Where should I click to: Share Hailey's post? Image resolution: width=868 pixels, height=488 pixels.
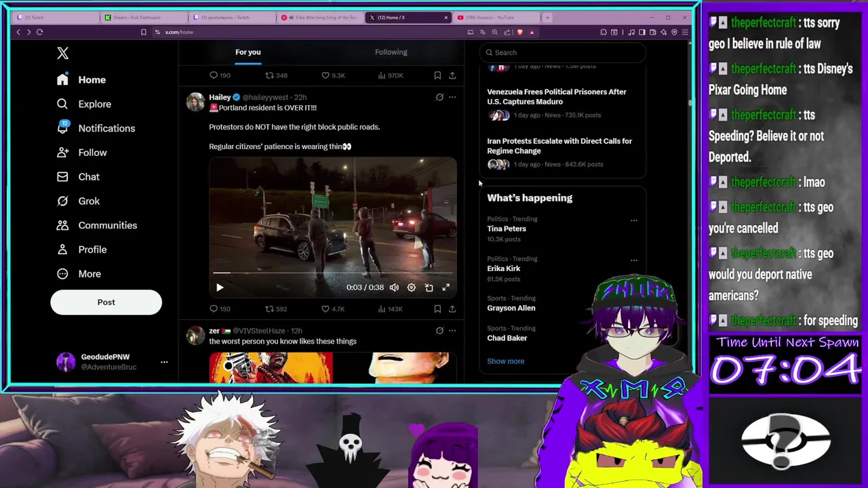452,309
